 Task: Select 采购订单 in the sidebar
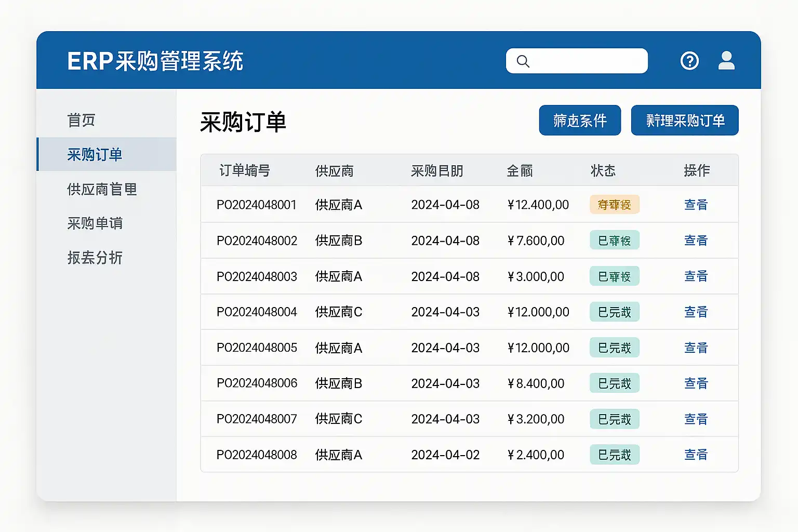[x=95, y=154]
